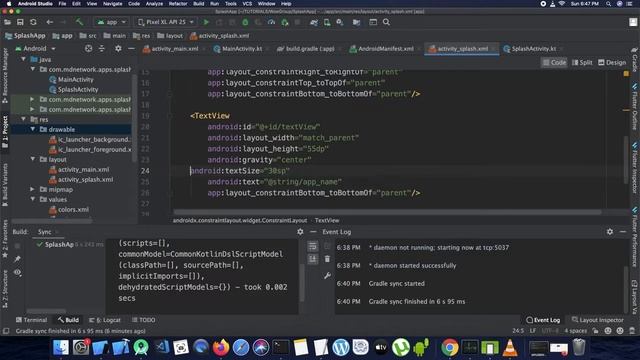Click the Project tree vertical scrollbar
The height and width of the screenshot is (360, 640).
click(134, 118)
